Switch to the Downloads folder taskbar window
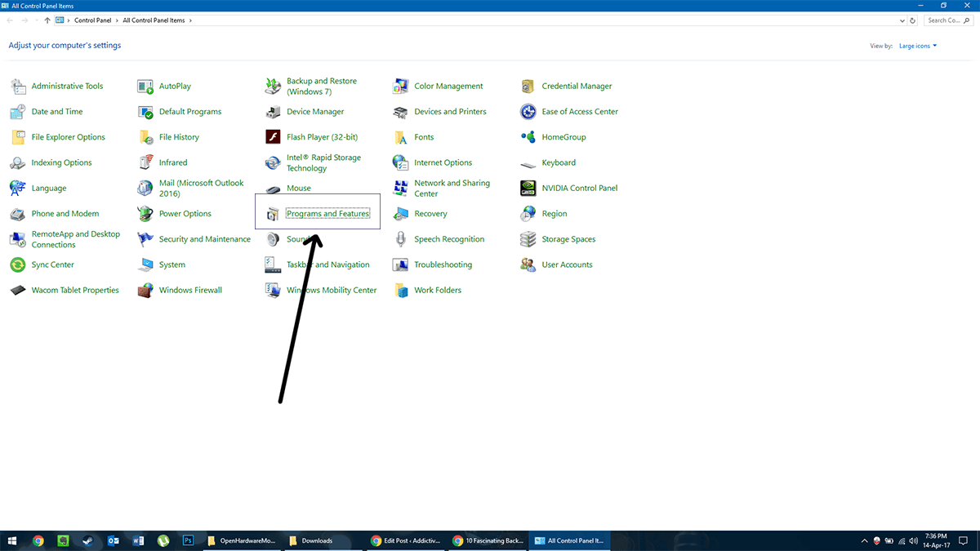This screenshot has width=980, height=551. tap(323, 540)
